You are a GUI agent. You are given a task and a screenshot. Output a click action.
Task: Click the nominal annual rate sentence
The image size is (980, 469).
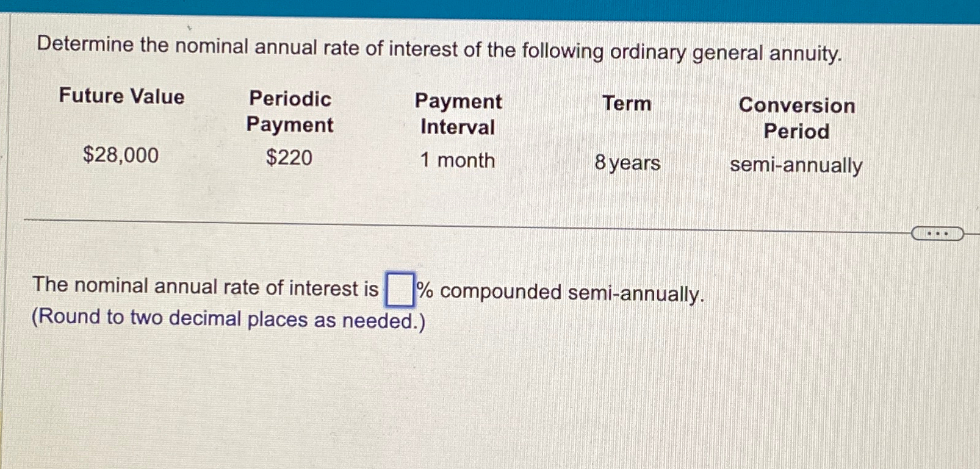204,288
